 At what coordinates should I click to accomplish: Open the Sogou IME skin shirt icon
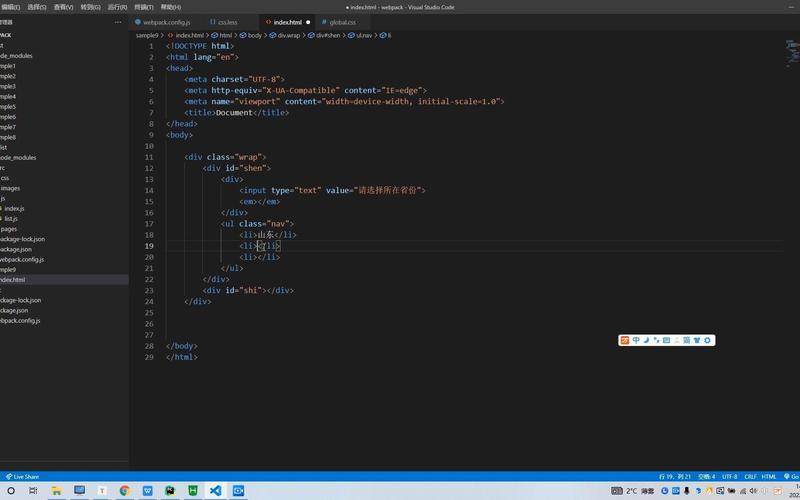pos(696,340)
